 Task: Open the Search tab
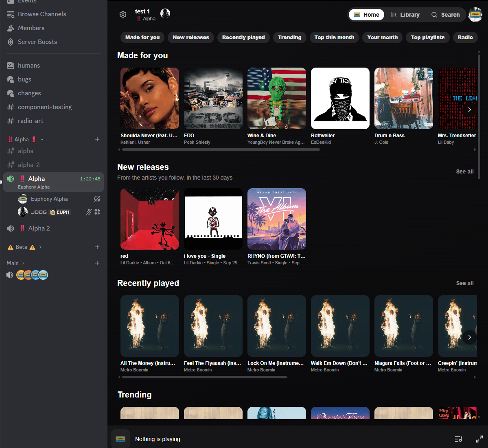coord(445,15)
